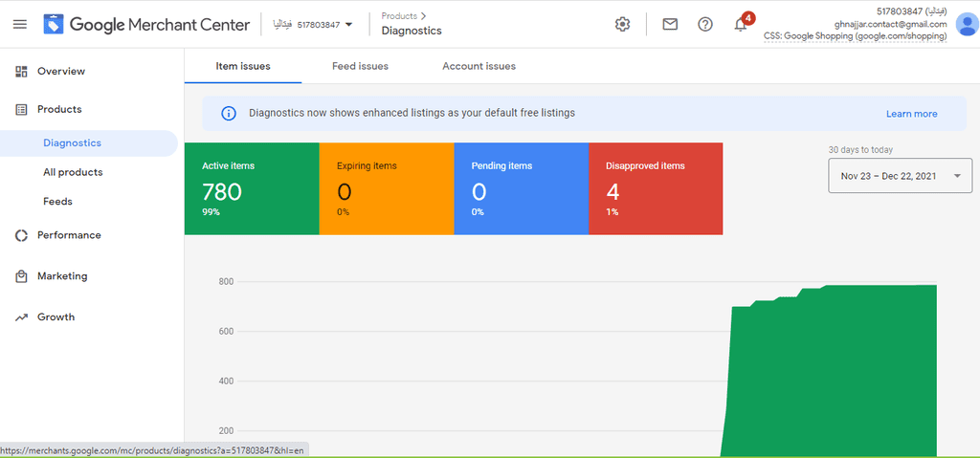Click the info icon in the banner
This screenshot has height=458, width=980.
[x=229, y=114]
